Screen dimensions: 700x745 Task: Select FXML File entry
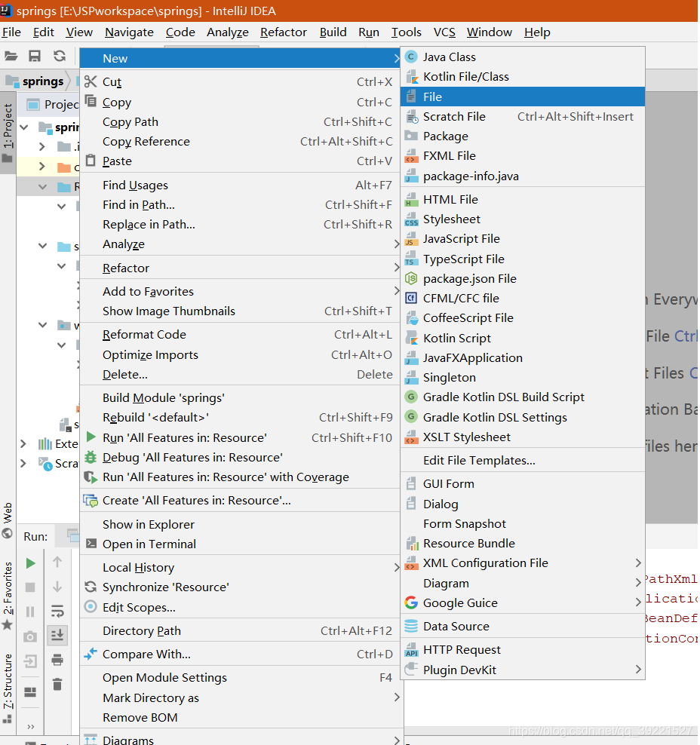tap(523, 155)
